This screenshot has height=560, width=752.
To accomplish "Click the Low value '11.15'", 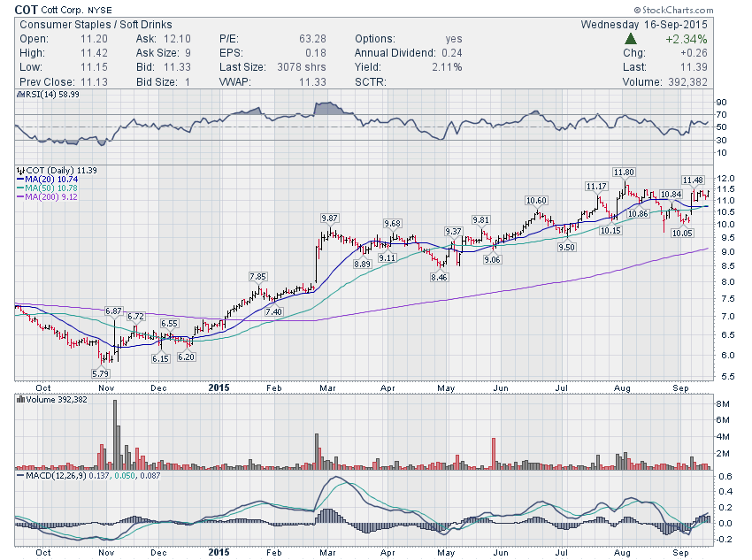I will coord(94,67).
